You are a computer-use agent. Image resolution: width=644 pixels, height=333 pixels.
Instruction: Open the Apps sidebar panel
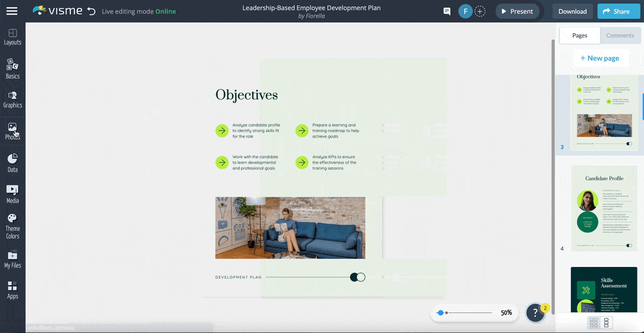(12, 290)
